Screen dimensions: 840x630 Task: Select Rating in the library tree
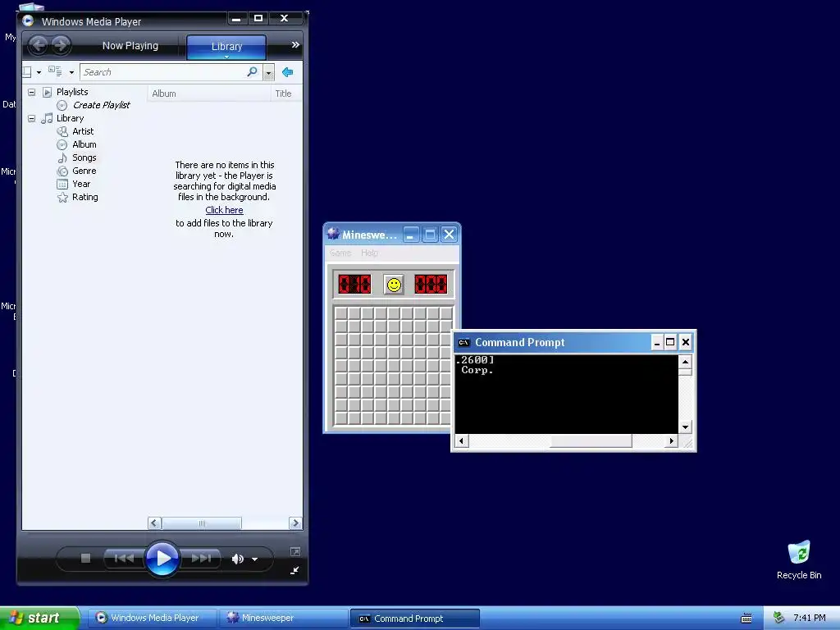coord(84,197)
